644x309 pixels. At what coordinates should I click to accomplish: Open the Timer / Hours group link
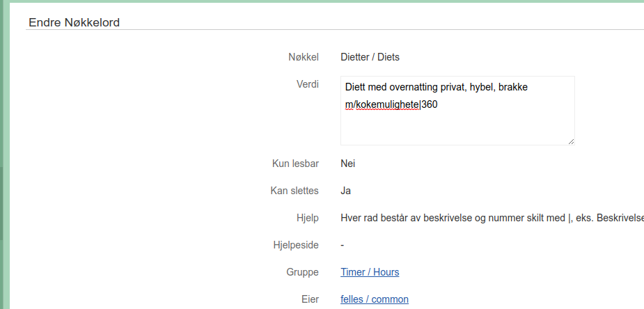[x=370, y=272]
